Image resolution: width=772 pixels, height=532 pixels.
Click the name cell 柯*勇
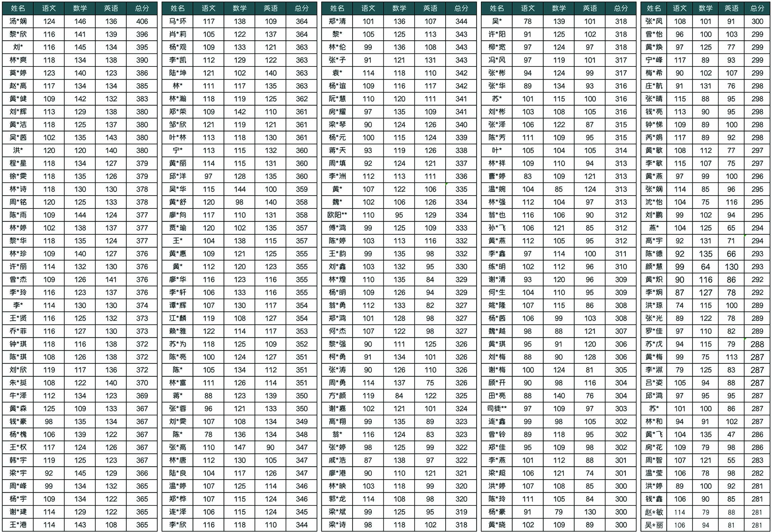pos(337,357)
